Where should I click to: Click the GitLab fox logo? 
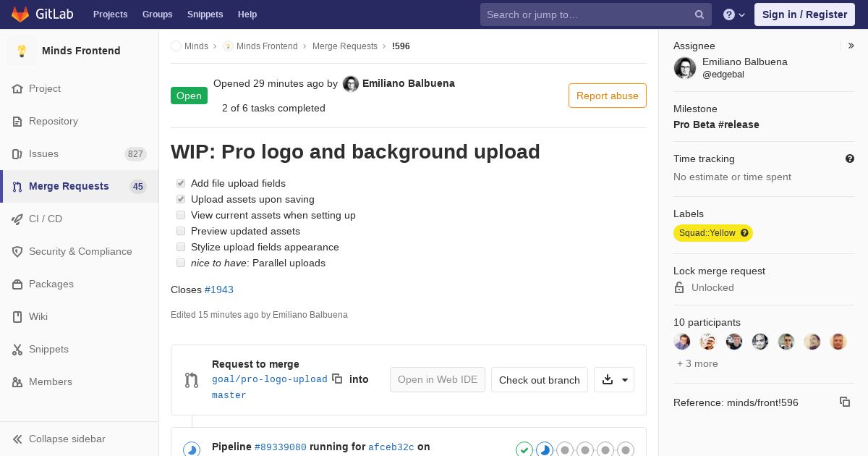click(20, 14)
